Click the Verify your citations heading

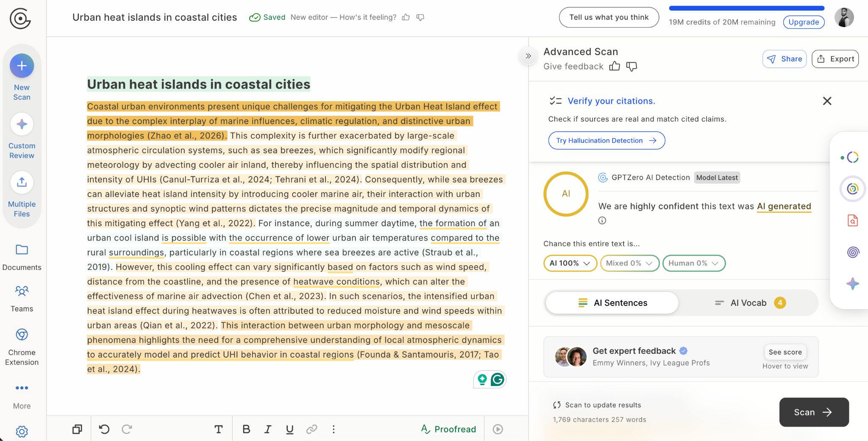pyautogui.click(x=611, y=101)
